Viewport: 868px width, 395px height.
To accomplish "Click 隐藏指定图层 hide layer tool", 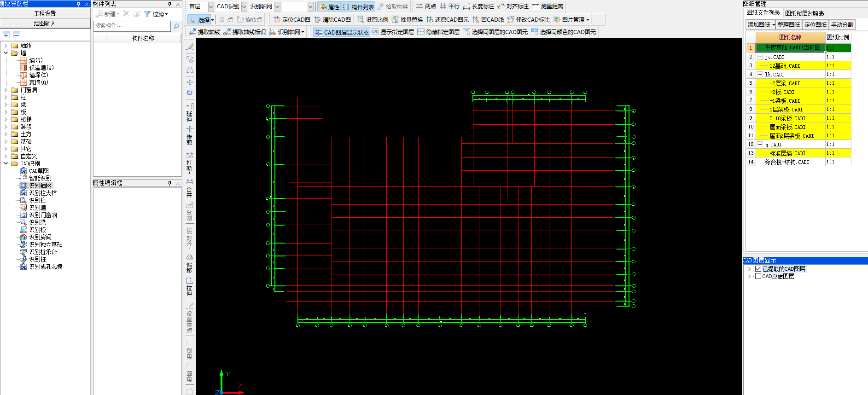I will (x=438, y=32).
